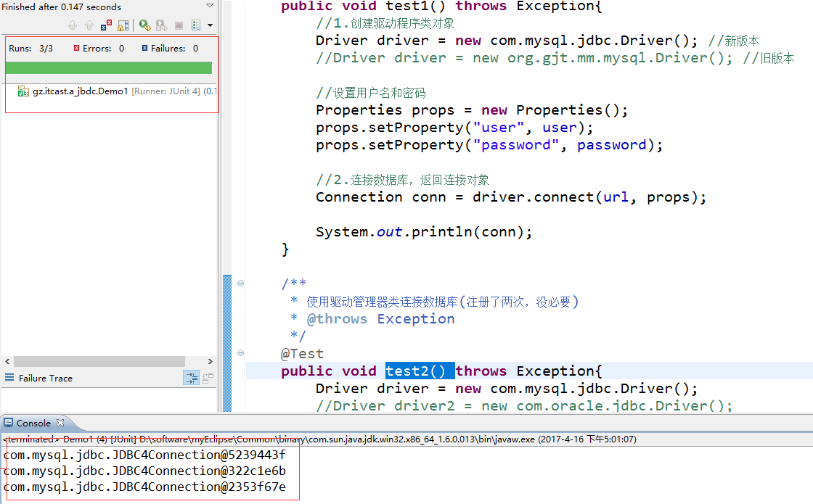Click Test Run History icon
This screenshot has width=813, height=504.
coord(196,25)
